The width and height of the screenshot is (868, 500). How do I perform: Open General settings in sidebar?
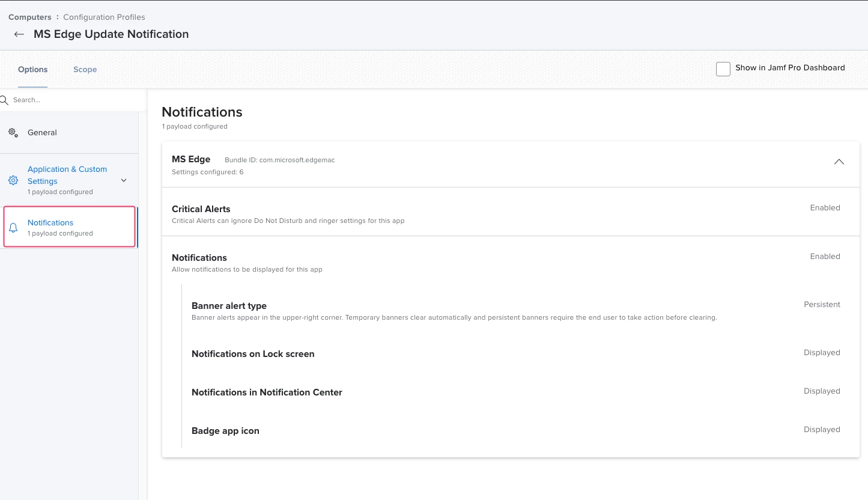pos(69,132)
